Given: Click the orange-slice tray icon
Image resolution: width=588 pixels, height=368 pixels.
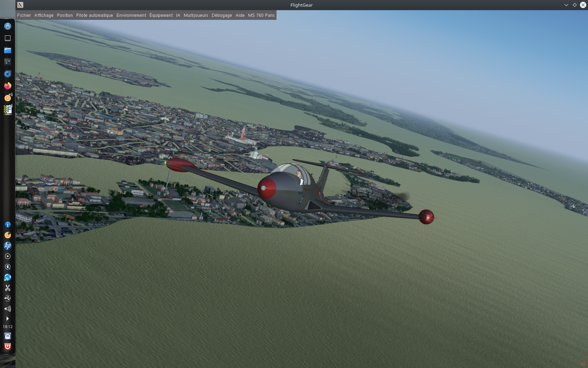Looking at the screenshot, I should [x=7, y=235].
